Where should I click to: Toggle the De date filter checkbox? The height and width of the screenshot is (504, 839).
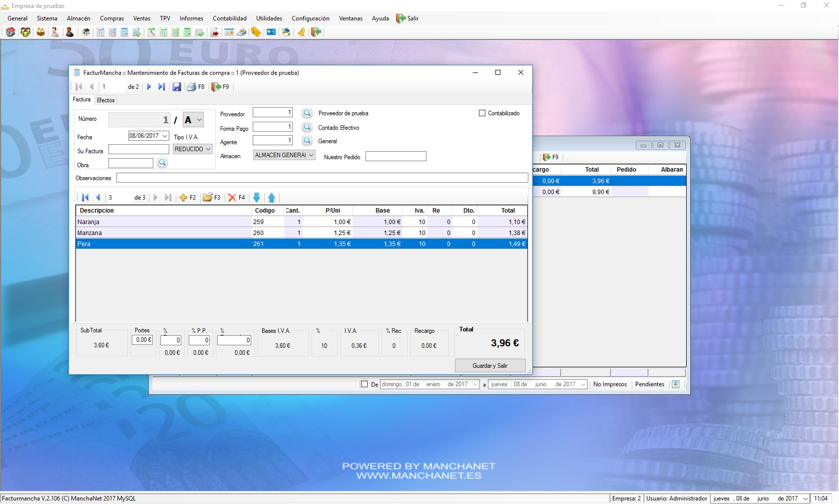(364, 384)
